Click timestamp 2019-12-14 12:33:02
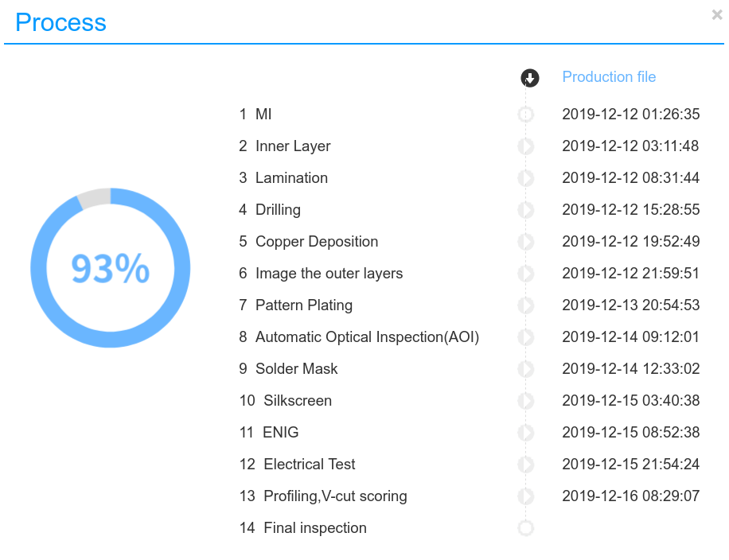729x560 pixels. coord(631,368)
